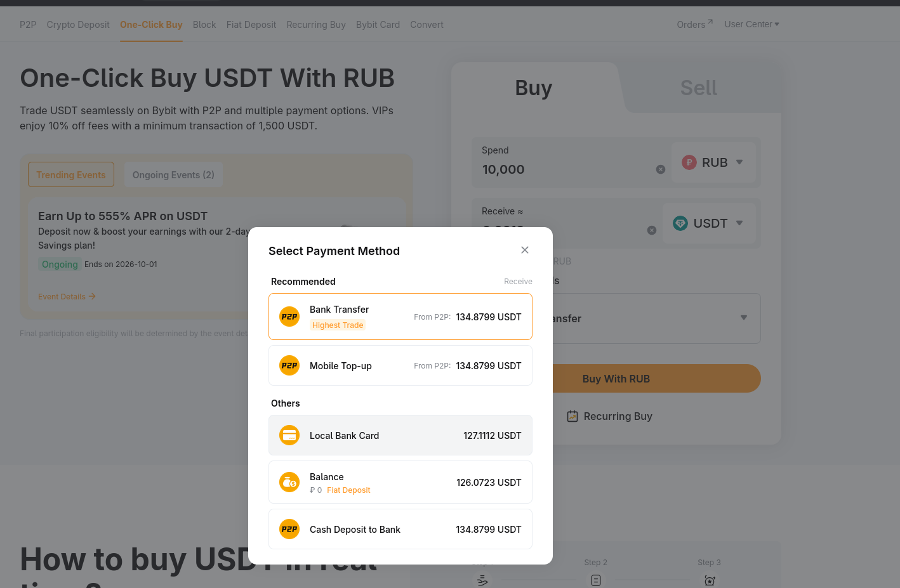Viewport: 900px width, 588px height.
Task: Click the P2P icon for Bank Transfer
Action: pos(289,317)
